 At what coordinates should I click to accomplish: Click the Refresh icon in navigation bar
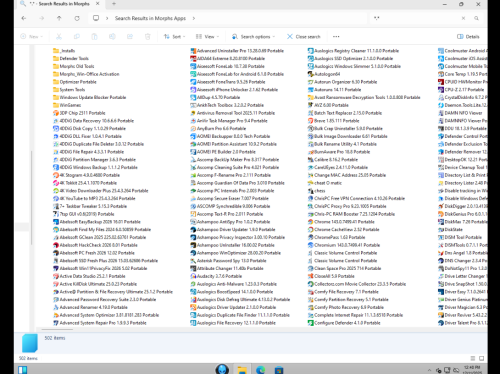[77, 18]
